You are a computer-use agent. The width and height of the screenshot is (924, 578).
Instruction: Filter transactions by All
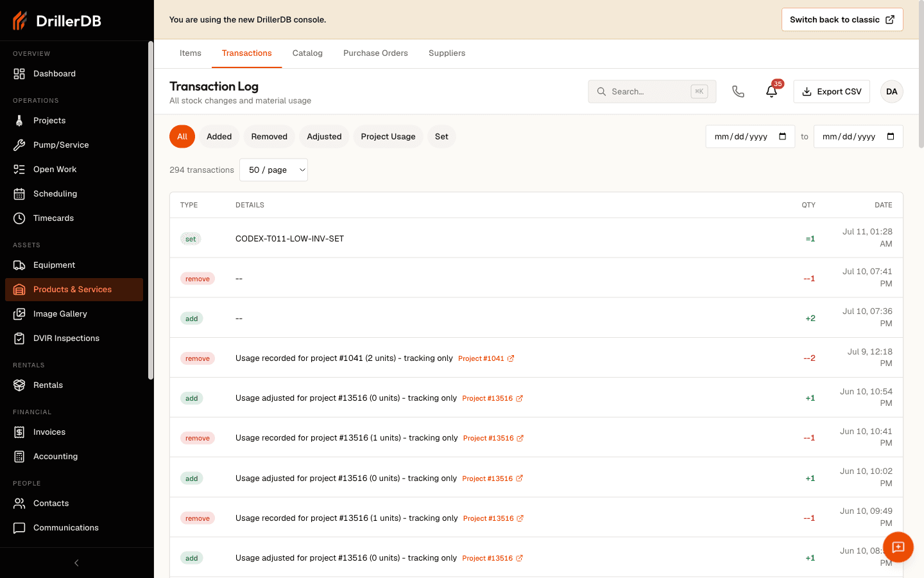182,137
